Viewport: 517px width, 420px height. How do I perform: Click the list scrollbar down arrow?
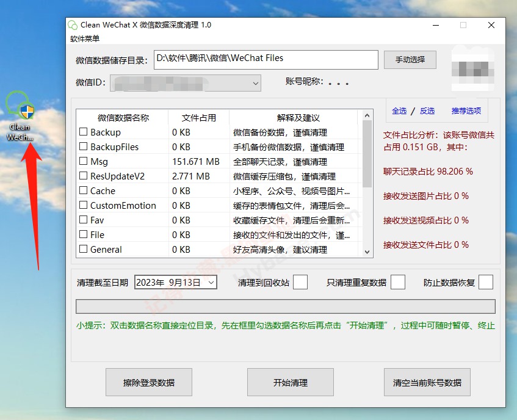point(367,252)
